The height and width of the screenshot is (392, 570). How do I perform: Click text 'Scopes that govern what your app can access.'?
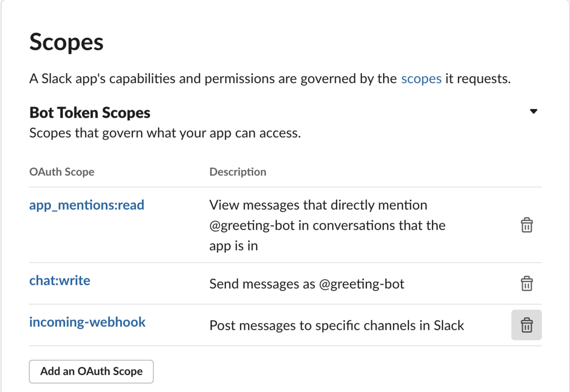point(165,133)
